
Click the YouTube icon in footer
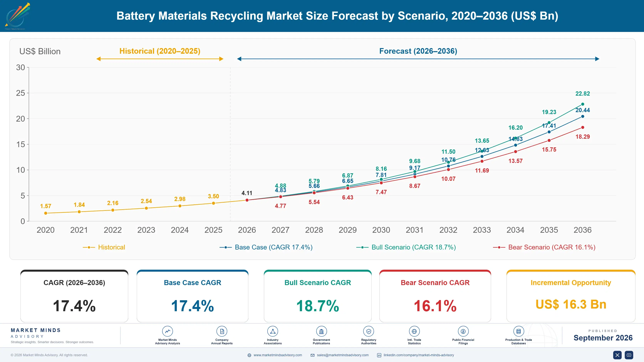point(629,355)
